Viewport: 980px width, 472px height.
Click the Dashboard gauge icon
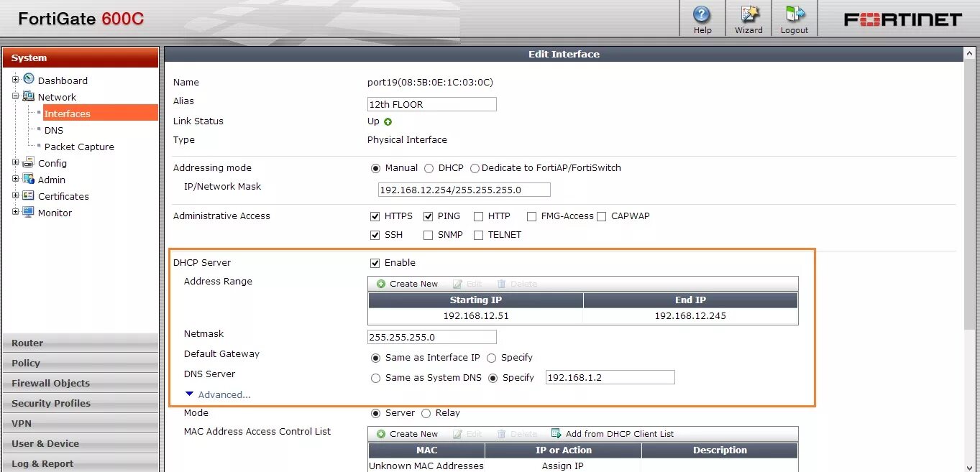(x=29, y=79)
